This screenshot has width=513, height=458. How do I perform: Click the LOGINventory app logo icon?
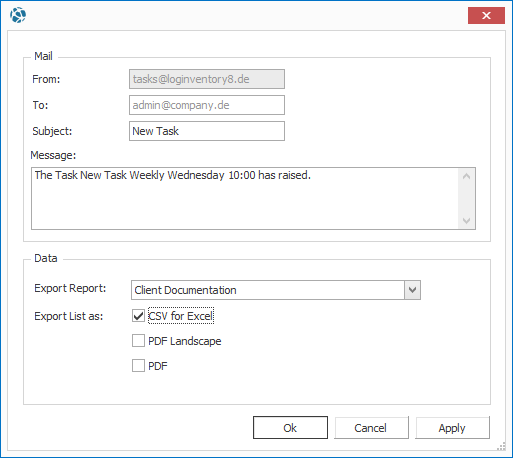tap(18, 15)
